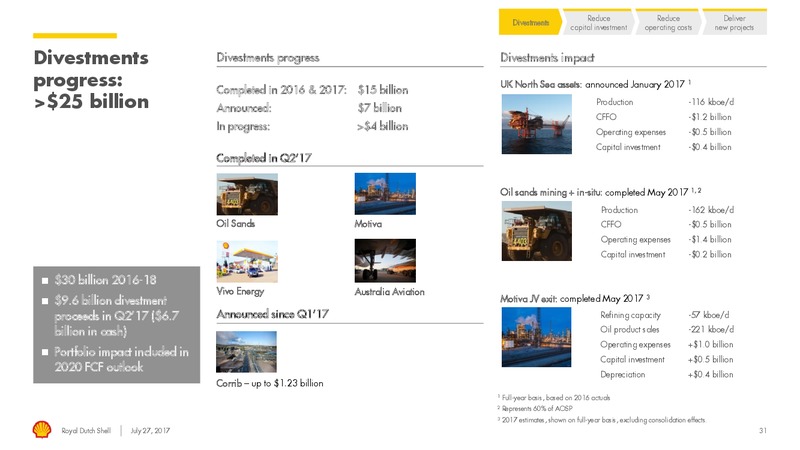
Task: Click the 'Motiva' caption
Action: pos(368,223)
